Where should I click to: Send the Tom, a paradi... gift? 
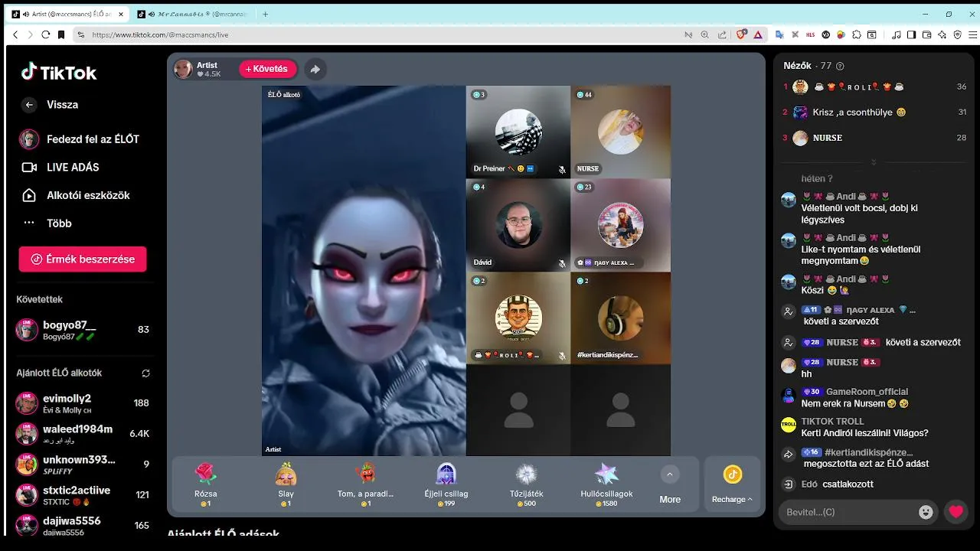pos(365,484)
